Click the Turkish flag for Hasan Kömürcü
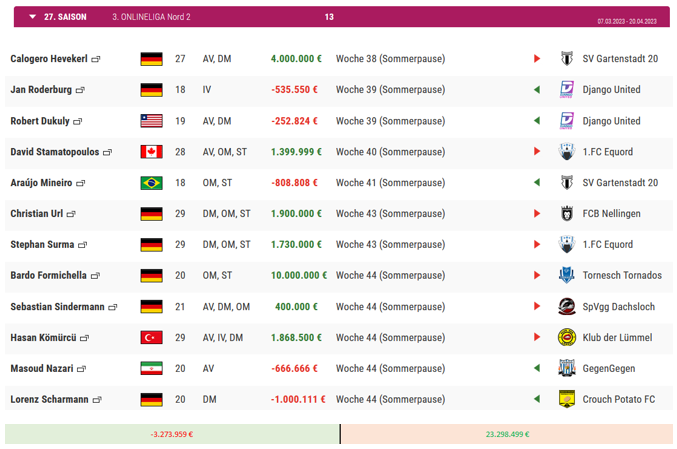Screen dimensions: 677x449 152,338
